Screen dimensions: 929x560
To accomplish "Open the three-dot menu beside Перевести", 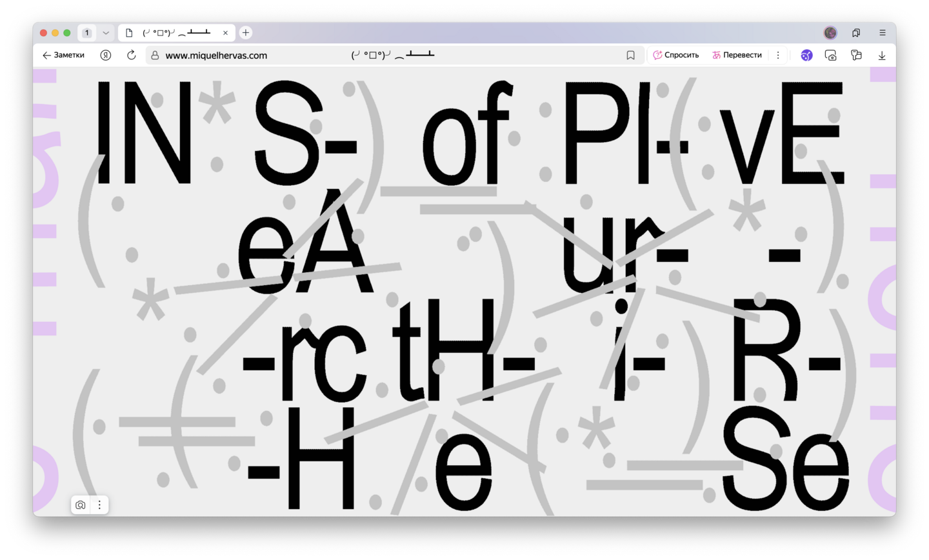I will coord(778,55).
